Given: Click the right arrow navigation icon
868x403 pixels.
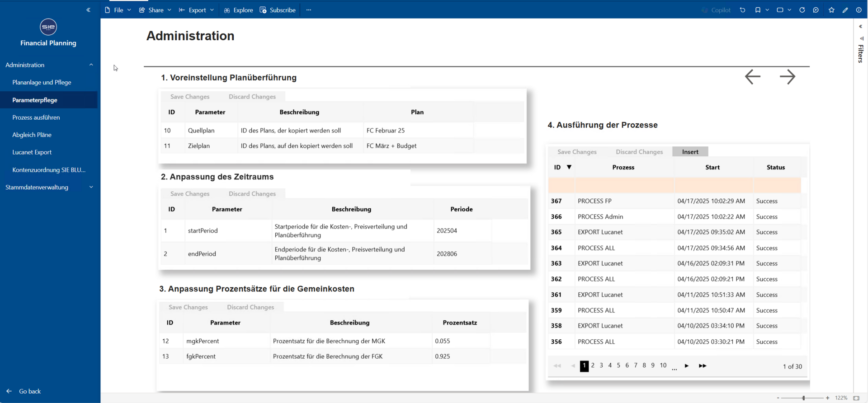Looking at the screenshot, I should point(787,77).
